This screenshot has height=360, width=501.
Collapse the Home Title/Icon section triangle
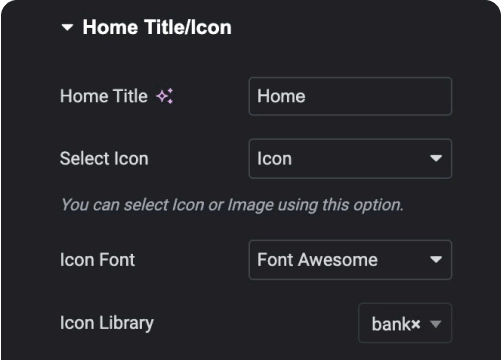(67, 27)
